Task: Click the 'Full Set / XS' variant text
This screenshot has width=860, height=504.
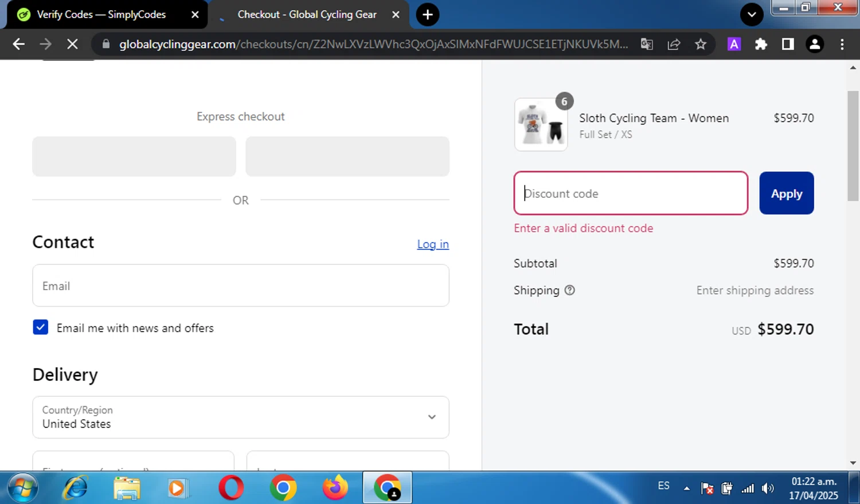Action: [605, 134]
